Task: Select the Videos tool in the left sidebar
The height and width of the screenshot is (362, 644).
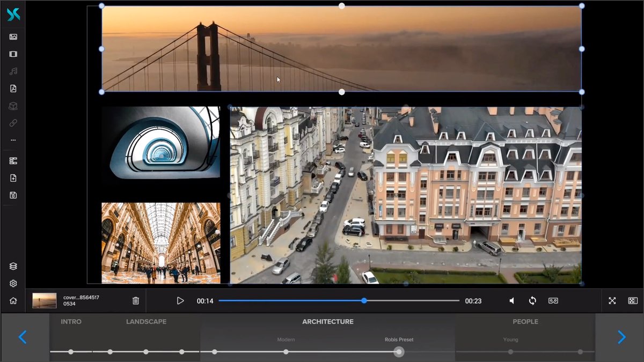Action: pyautogui.click(x=13, y=54)
